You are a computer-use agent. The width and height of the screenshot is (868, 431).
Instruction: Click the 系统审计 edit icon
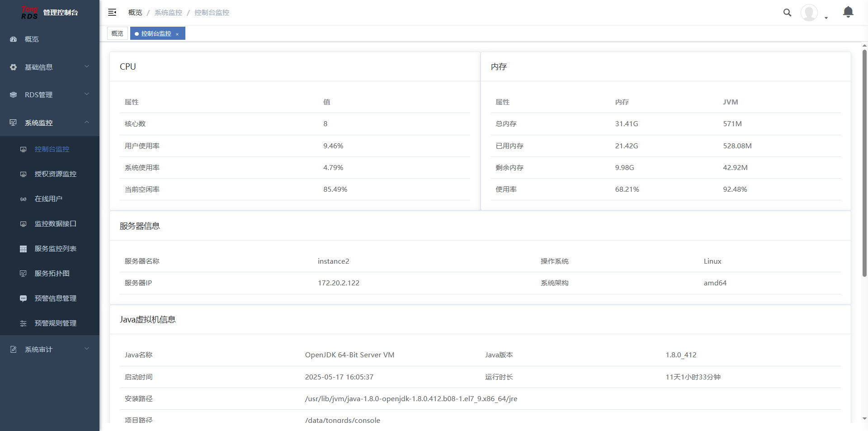[x=14, y=350]
